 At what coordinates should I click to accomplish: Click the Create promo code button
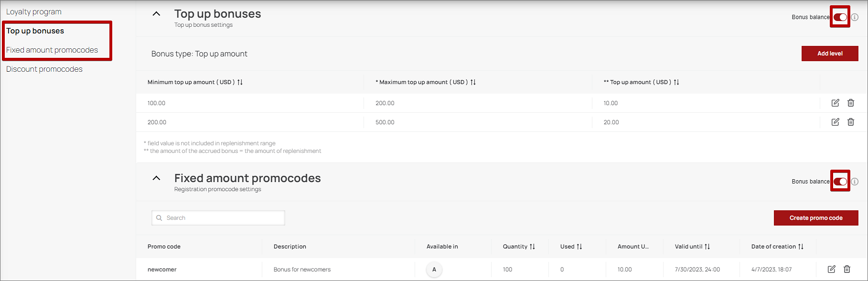click(x=816, y=217)
